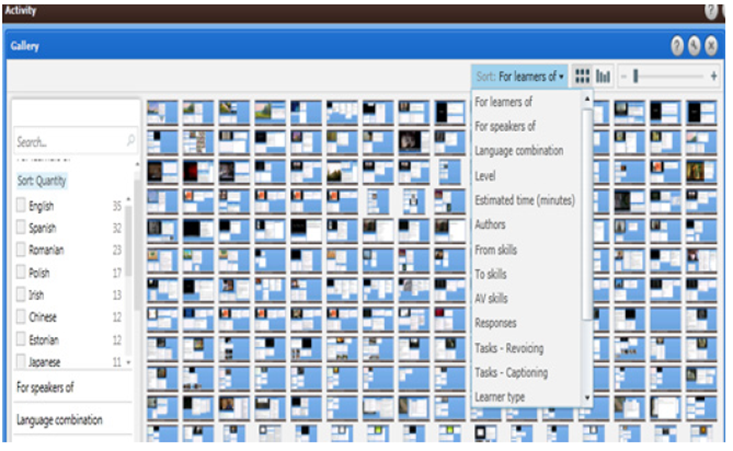Tick the Spanish filter checkbox
Screen dimensions: 733x451
click(22, 228)
